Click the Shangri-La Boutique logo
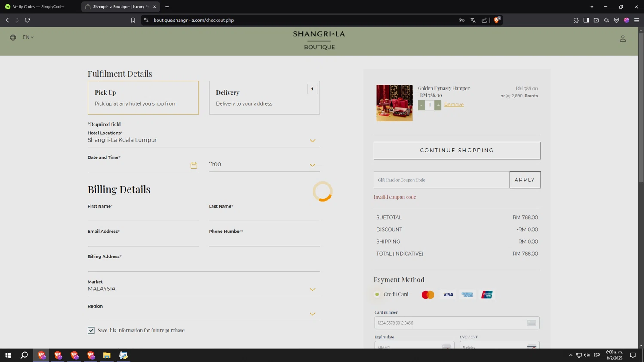 click(x=319, y=40)
